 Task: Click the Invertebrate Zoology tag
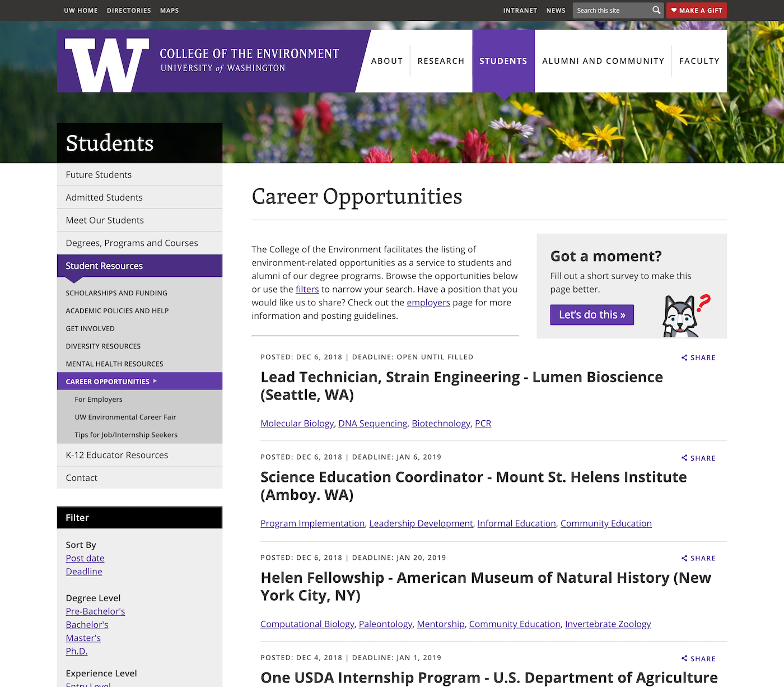[608, 624]
